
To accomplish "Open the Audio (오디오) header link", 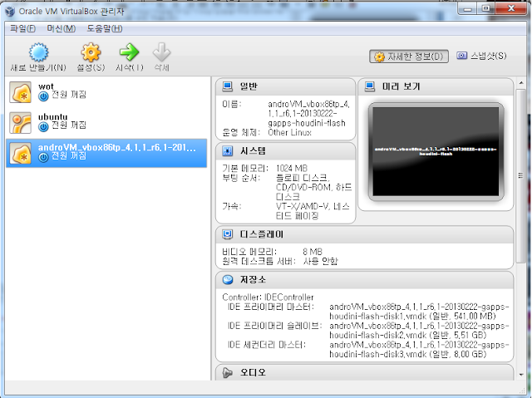I will (253, 372).
